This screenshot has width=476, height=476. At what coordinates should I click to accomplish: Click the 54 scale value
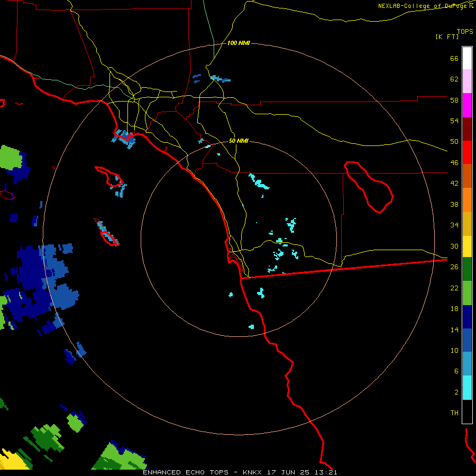pyautogui.click(x=454, y=121)
